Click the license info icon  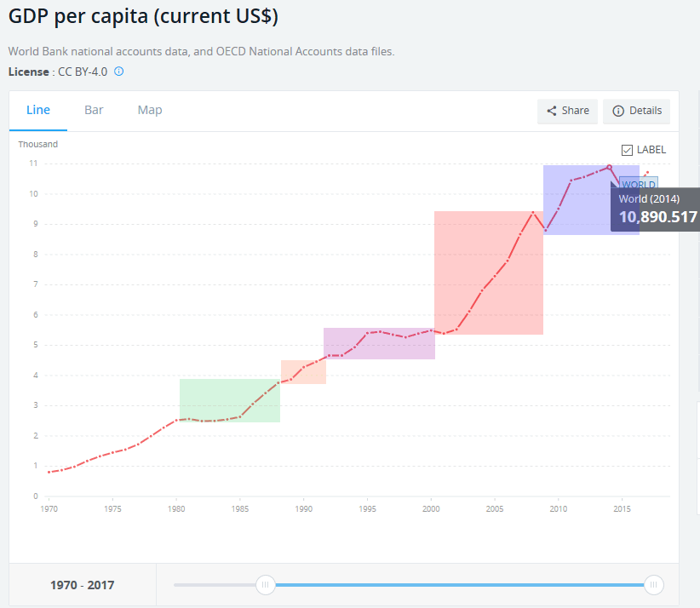click(x=119, y=72)
